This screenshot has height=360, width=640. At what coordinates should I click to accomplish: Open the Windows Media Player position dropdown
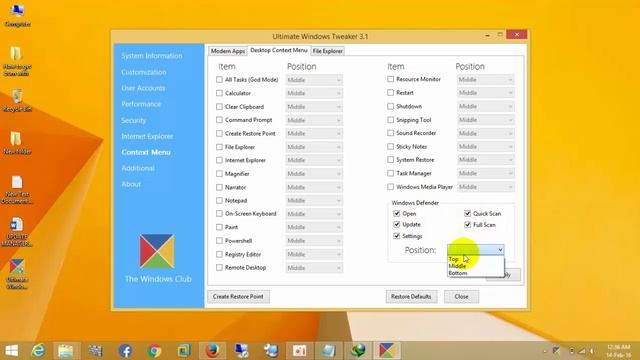[x=485, y=187]
